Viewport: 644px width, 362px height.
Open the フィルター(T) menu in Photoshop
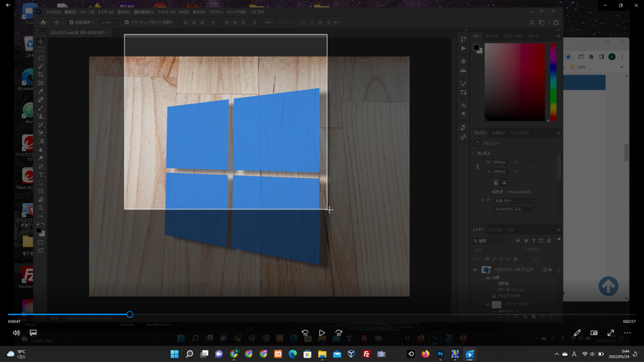pos(166,12)
